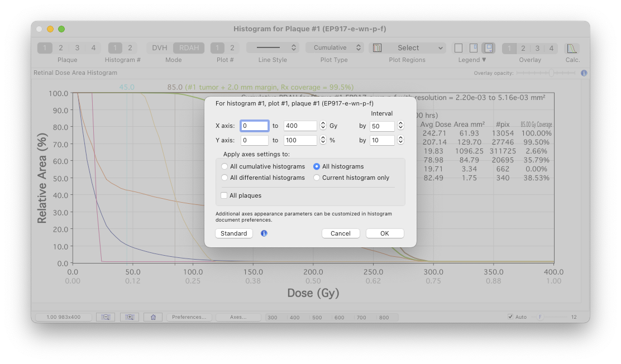621x364 pixels.
Task: Open the Plot Regions Select dropdown
Action: [408, 48]
